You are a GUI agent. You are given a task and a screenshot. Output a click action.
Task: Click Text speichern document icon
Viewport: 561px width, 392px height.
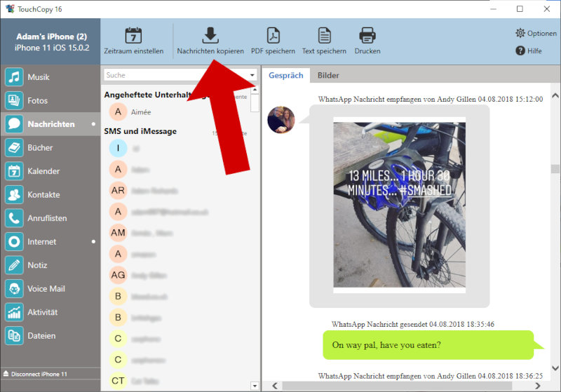click(324, 35)
